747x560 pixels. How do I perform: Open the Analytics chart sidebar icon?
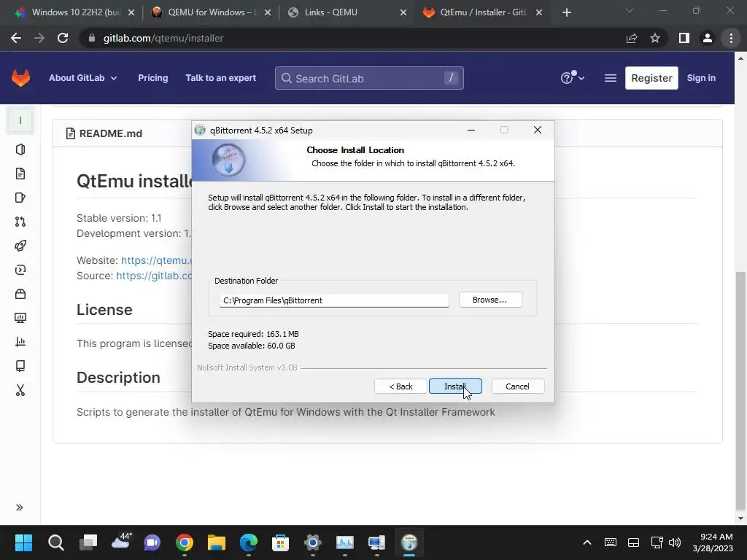click(x=20, y=342)
